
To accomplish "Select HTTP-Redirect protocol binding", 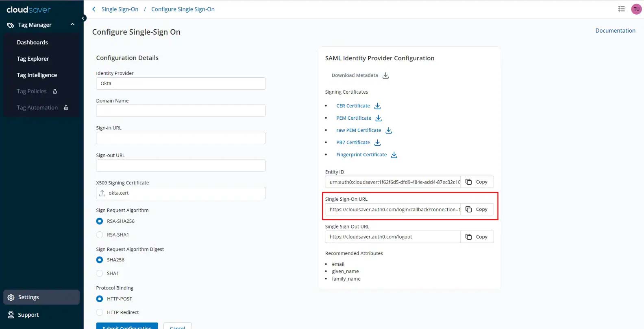I will tap(100, 313).
